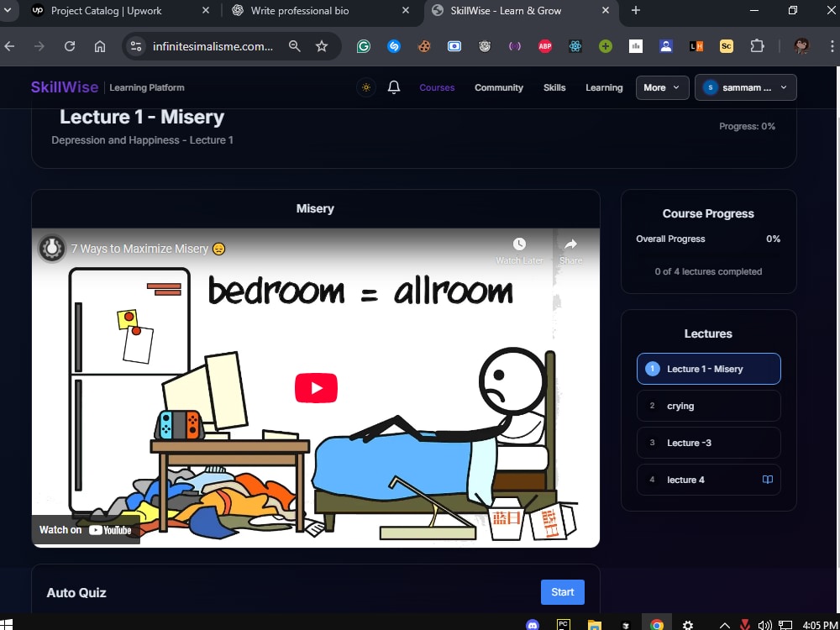Viewport: 840px width, 630px height.
Task: Start the Auto Quiz
Action: [x=563, y=592]
